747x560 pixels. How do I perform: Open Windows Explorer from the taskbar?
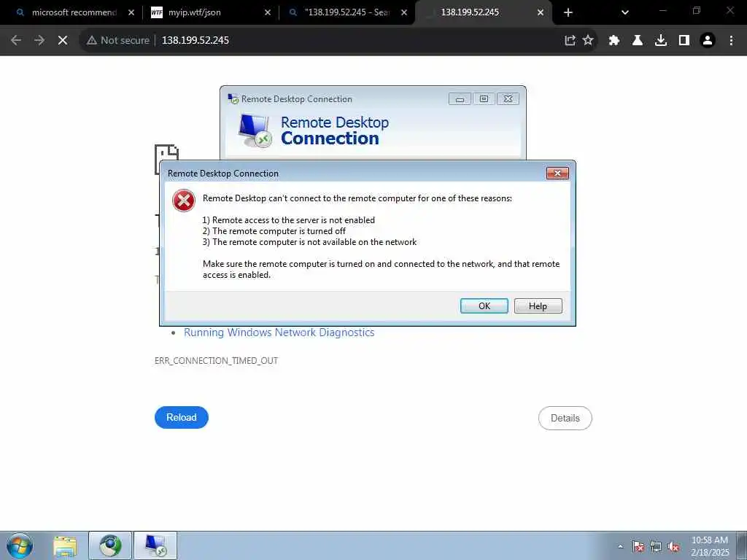[x=65, y=545]
